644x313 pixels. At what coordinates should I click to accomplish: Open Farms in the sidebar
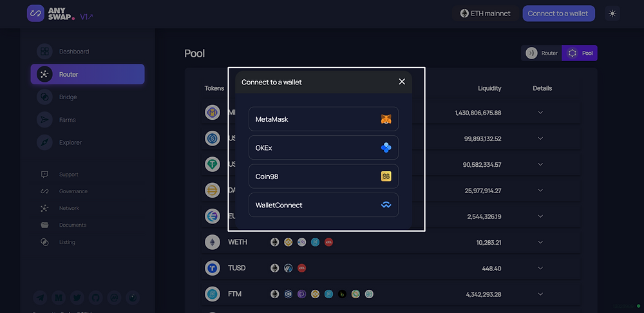(88, 120)
